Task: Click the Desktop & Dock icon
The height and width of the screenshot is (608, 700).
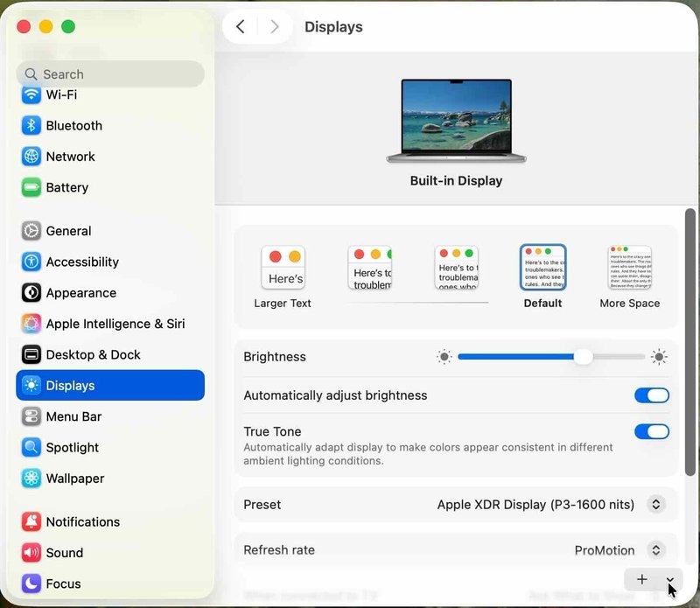Action: pyautogui.click(x=31, y=354)
